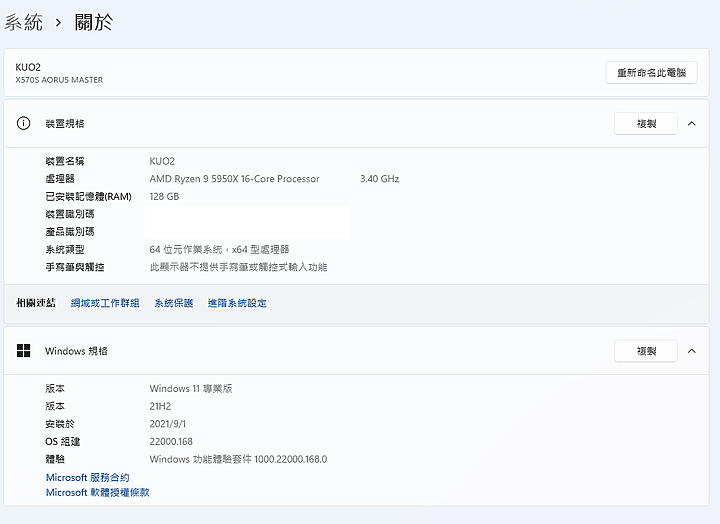Click the Windows logo icon beside Windows 規格
The width and height of the screenshot is (720, 524).
point(23,350)
